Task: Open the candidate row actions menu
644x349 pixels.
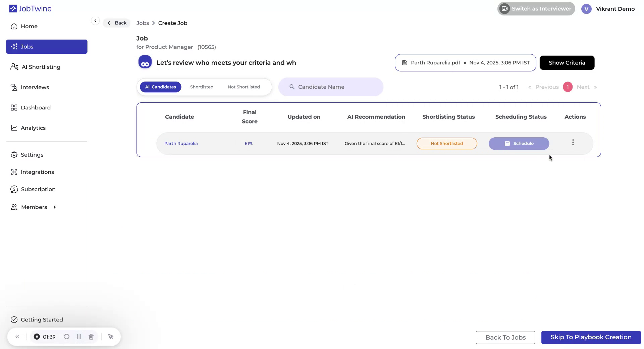Action: click(573, 142)
